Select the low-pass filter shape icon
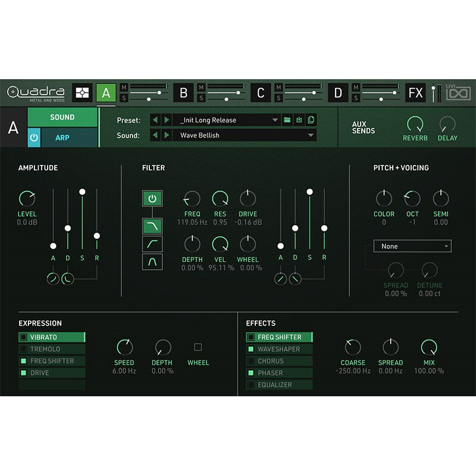Viewport: 476px width, 476px height. [152, 226]
